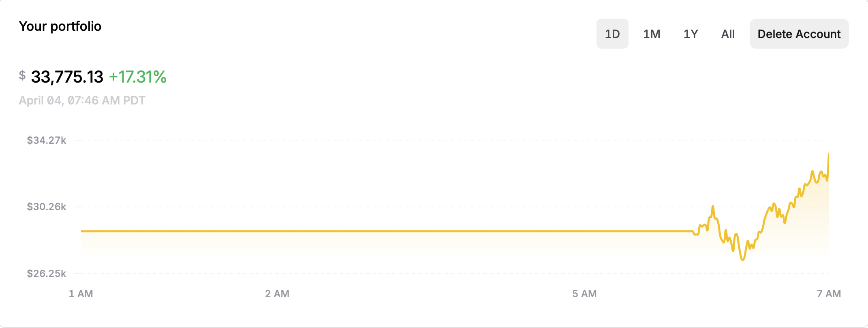Click the +17.31% gain percentage

[x=138, y=77]
